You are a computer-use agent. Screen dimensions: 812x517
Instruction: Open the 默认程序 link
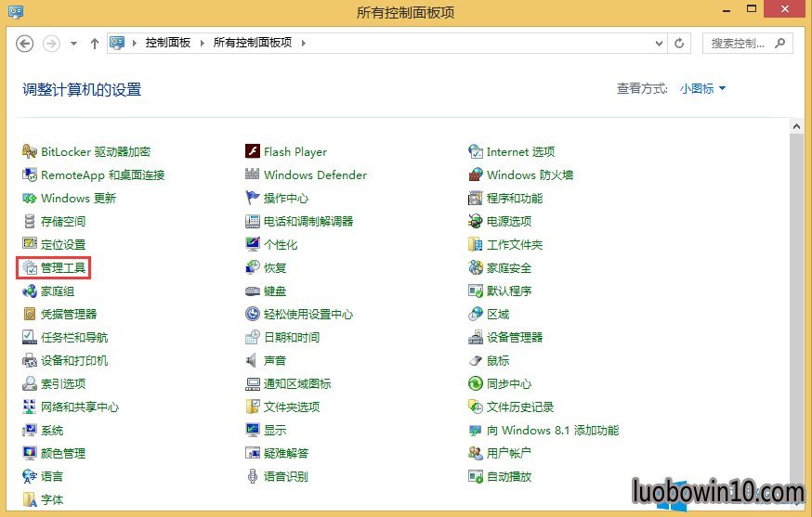click(509, 291)
